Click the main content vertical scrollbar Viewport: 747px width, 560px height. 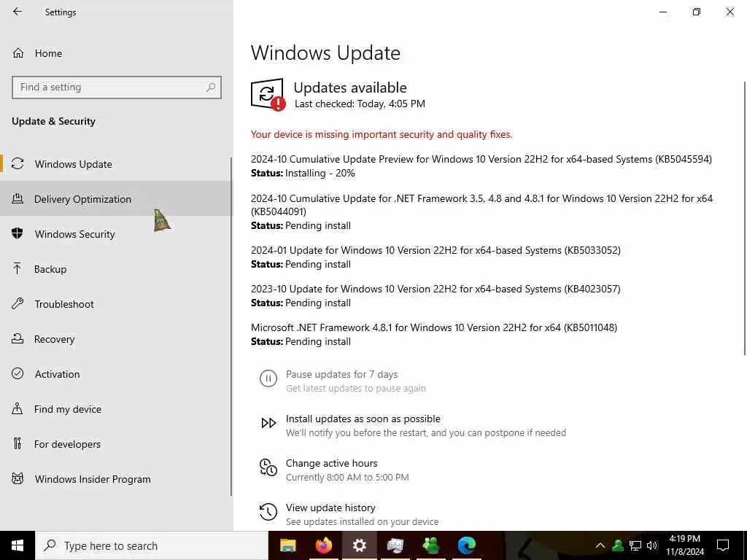tap(745, 218)
